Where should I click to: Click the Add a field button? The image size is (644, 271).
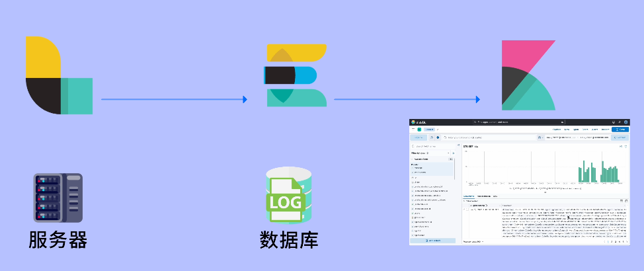point(432,241)
